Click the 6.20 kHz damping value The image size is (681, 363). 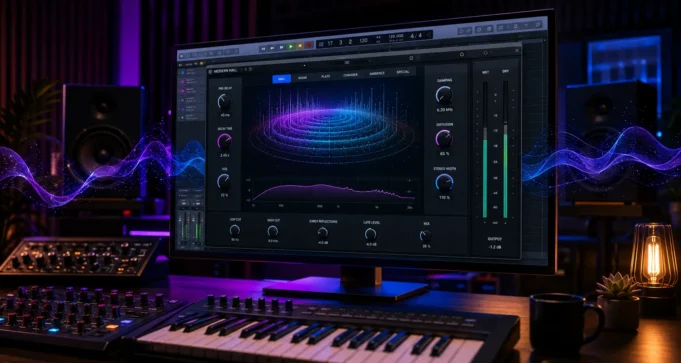click(x=444, y=110)
